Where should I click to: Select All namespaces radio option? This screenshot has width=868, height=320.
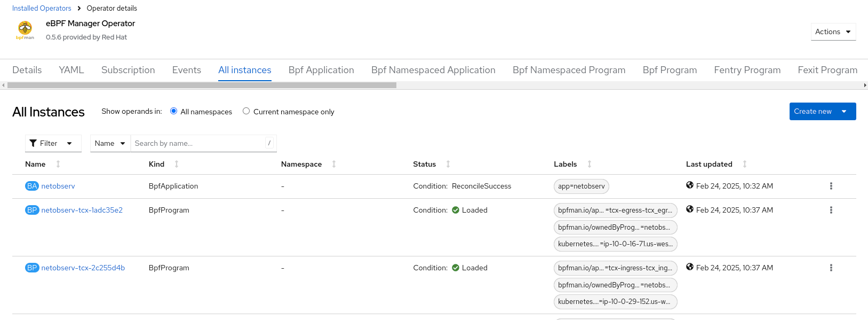173,111
